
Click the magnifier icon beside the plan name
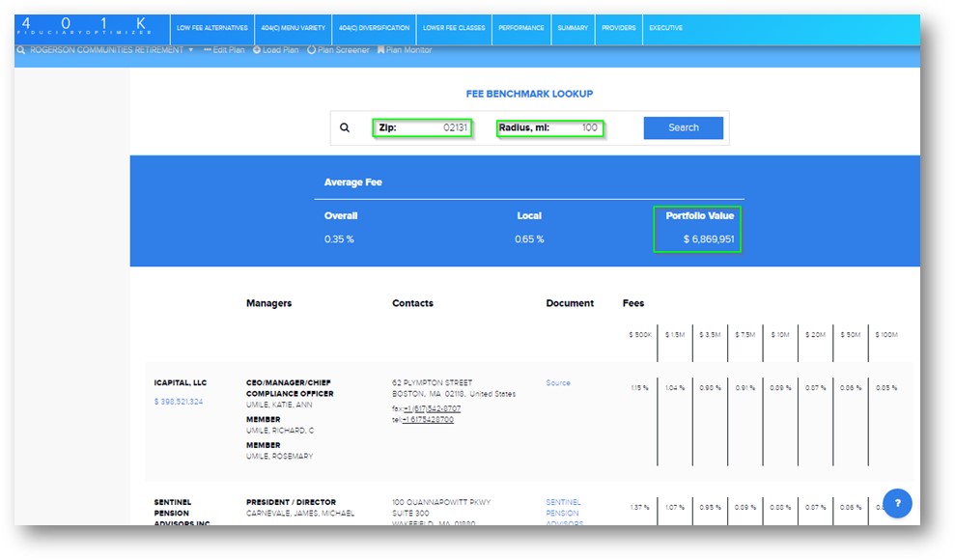(x=21, y=50)
